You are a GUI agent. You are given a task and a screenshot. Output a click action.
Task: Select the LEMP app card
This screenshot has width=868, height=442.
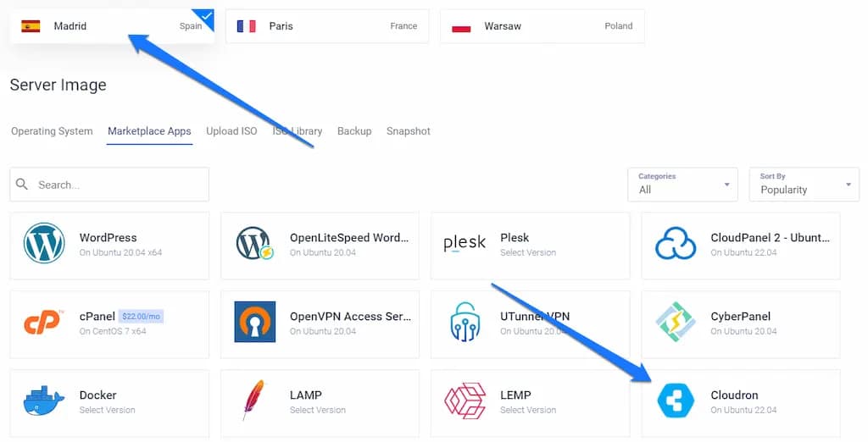click(531, 403)
